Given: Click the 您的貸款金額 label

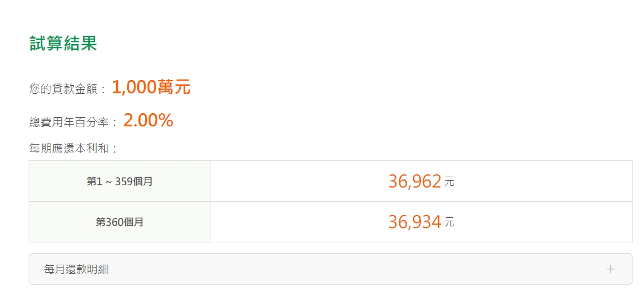Looking at the screenshot, I should [68, 89].
